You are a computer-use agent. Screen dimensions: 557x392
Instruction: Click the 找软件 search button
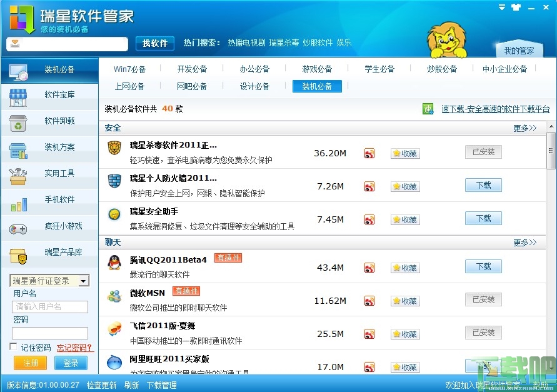(x=155, y=43)
